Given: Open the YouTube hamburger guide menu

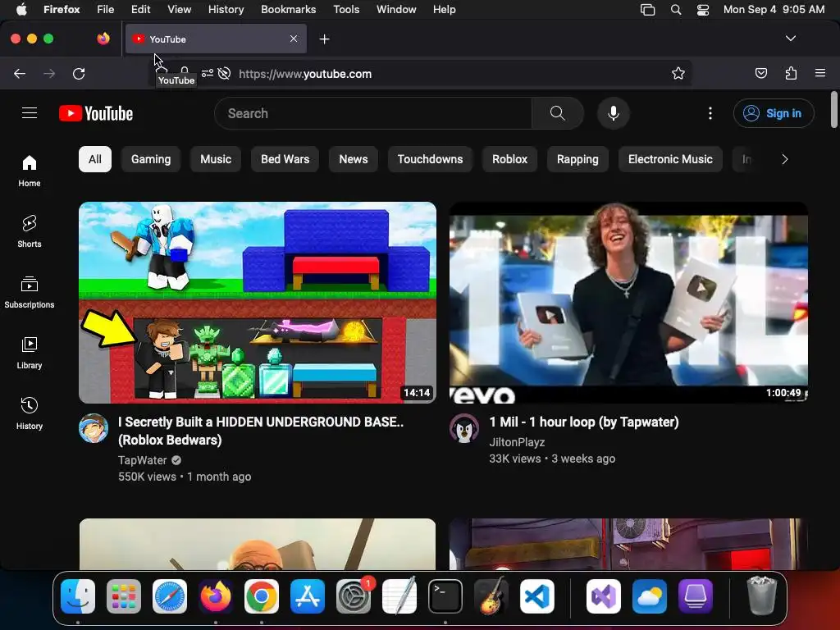Looking at the screenshot, I should (30, 113).
